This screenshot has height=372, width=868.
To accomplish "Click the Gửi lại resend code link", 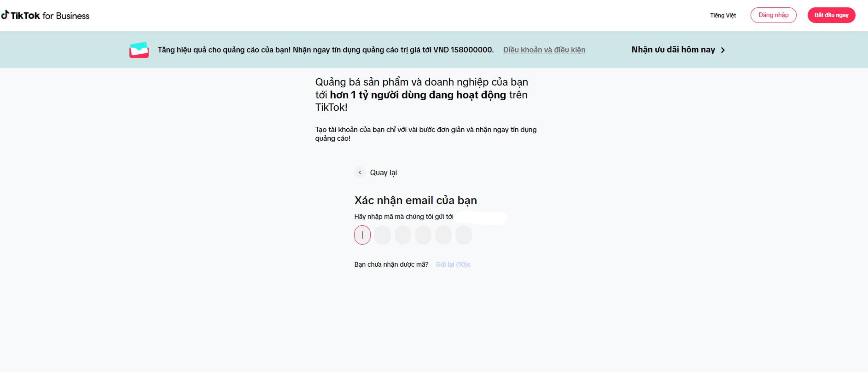I will click(453, 265).
